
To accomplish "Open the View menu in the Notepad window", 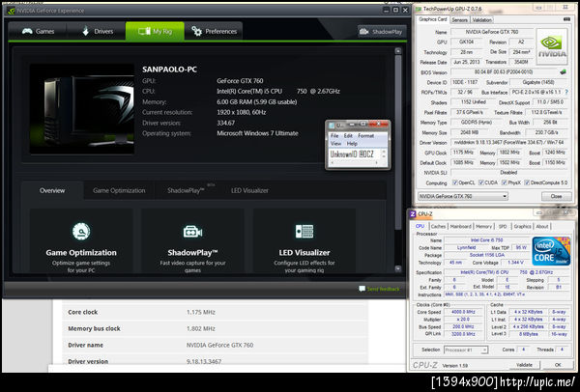I will (x=335, y=143).
